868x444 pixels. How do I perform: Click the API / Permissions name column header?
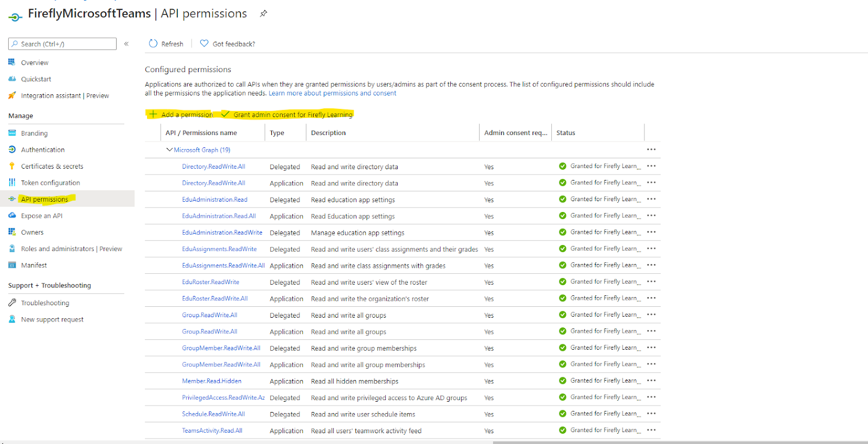(x=201, y=133)
